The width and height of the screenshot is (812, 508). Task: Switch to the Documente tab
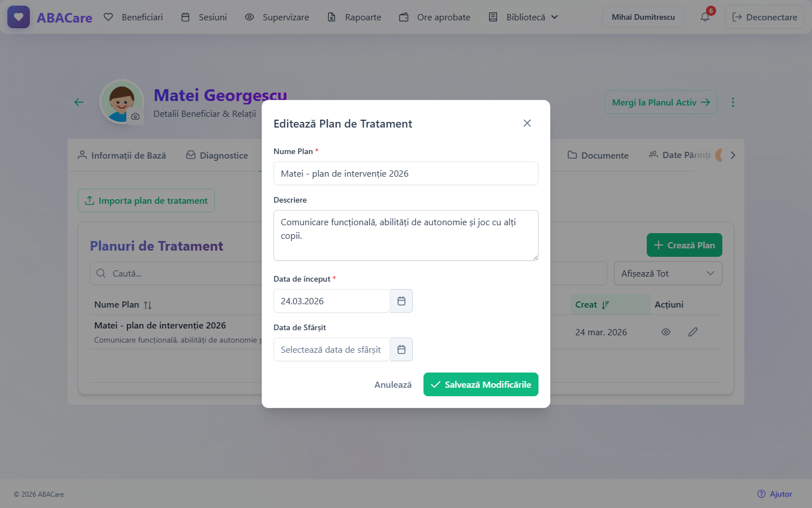click(598, 155)
